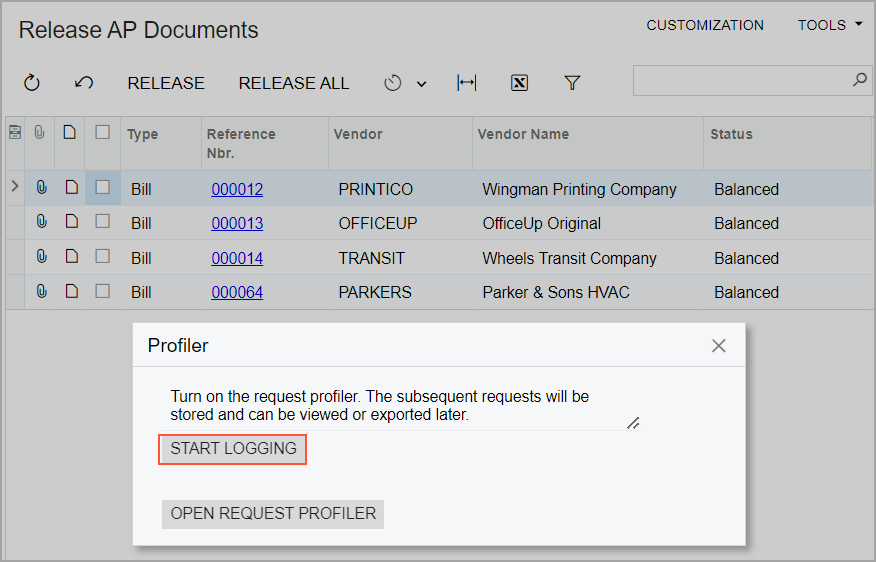Click the column configuration icon in header
This screenshot has height=562, width=876.
pos(15,132)
